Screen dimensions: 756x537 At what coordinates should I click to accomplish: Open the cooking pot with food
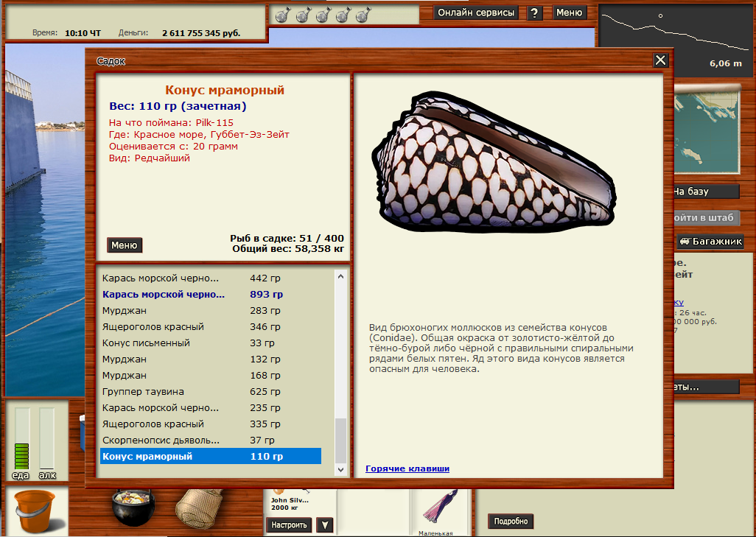click(x=133, y=507)
